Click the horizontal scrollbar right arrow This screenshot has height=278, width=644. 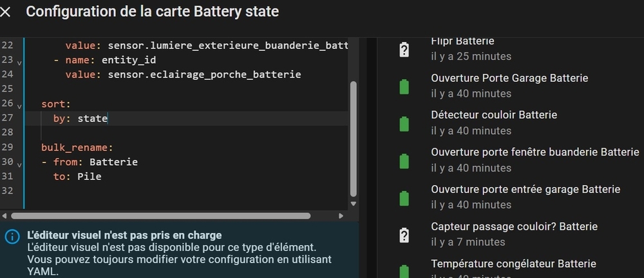tap(341, 215)
